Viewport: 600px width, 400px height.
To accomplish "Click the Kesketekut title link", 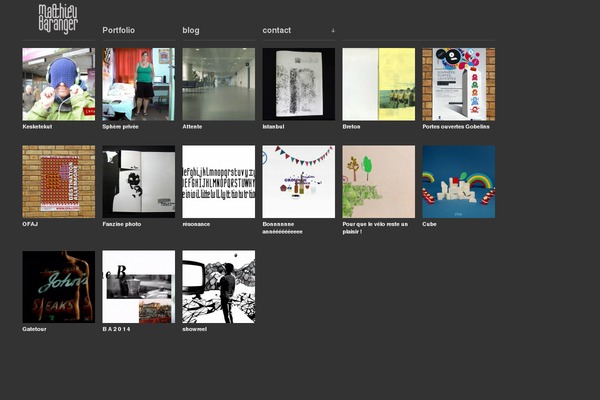I will click(37, 127).
